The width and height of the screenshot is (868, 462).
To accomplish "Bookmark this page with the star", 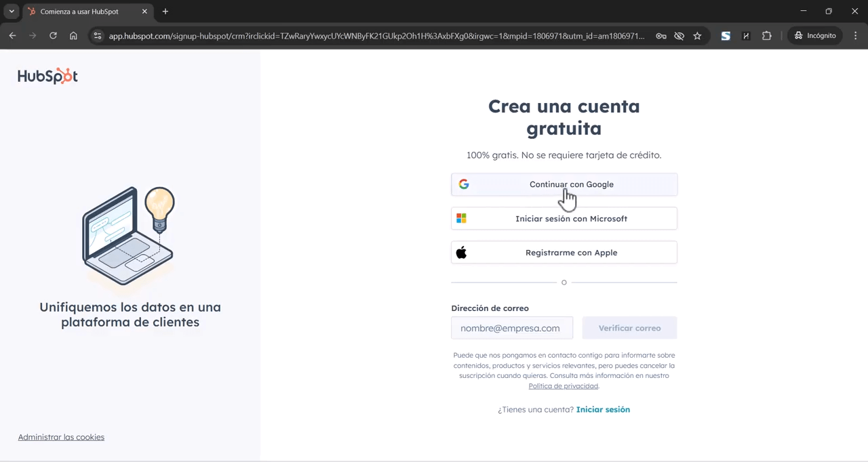I will tap(697, 36).
